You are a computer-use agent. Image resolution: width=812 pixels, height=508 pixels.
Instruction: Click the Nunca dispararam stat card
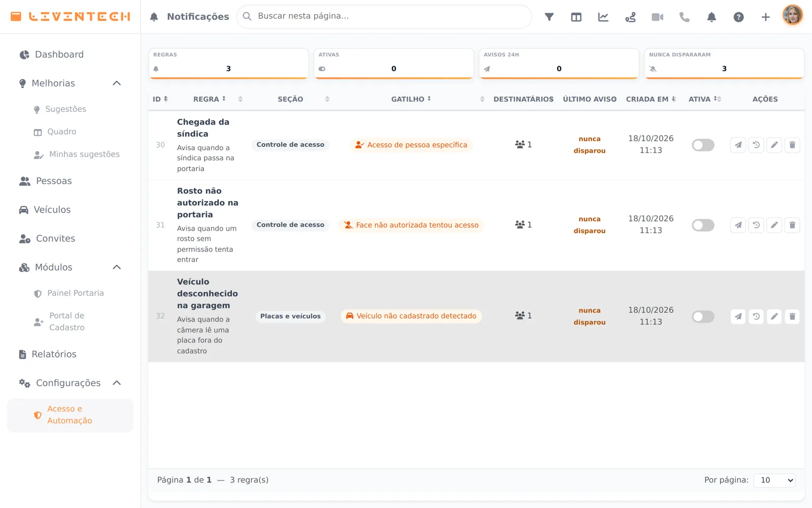coord(724,64)
